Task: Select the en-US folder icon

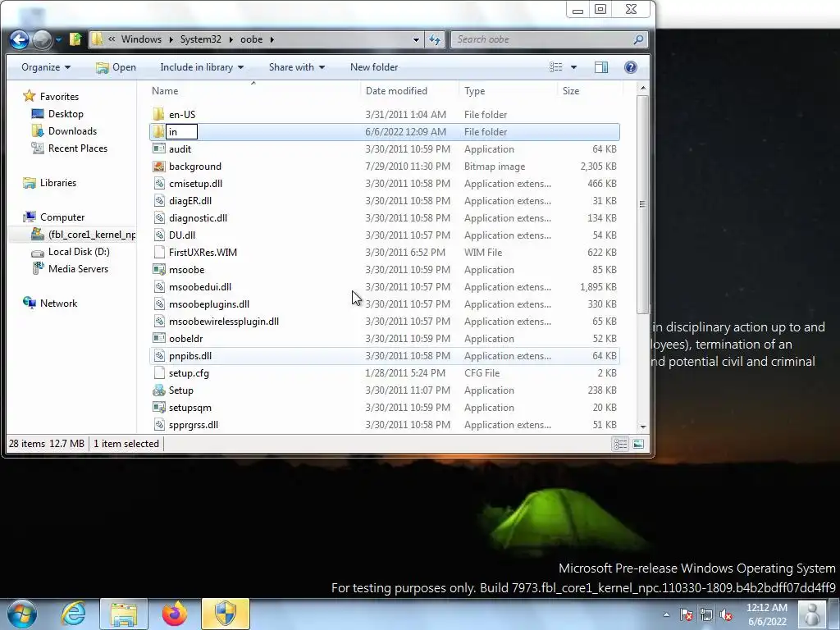Action: [158, 114]
